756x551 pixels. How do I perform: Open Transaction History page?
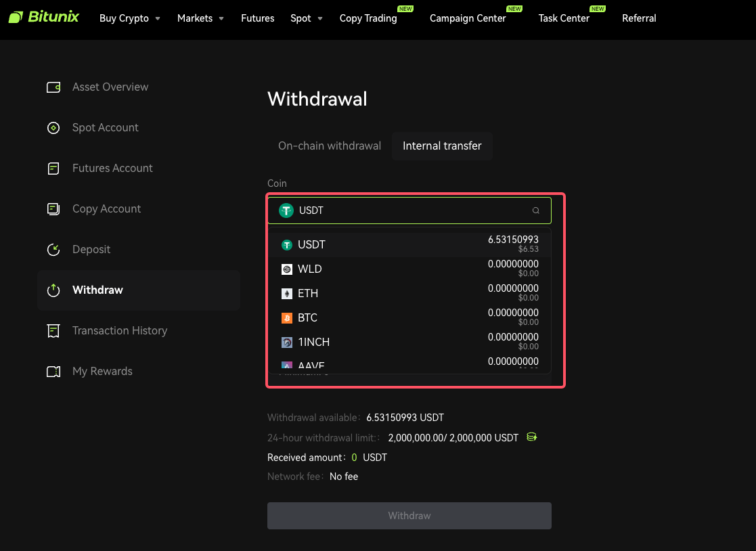click(120, 331)
